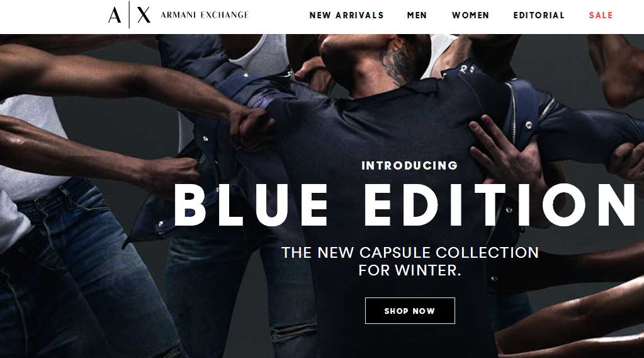Viewport: 644px width, 358px height.
Task: Select the Introducing label above the headline
Action: pyautogui.click(x=409, y=166)
